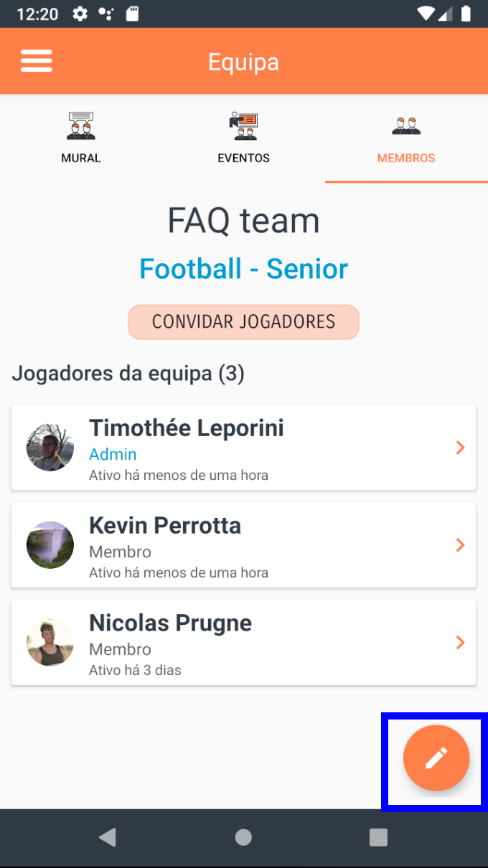Tap the Football - Senior link
488x868 pixels.
tap(243, 269)
